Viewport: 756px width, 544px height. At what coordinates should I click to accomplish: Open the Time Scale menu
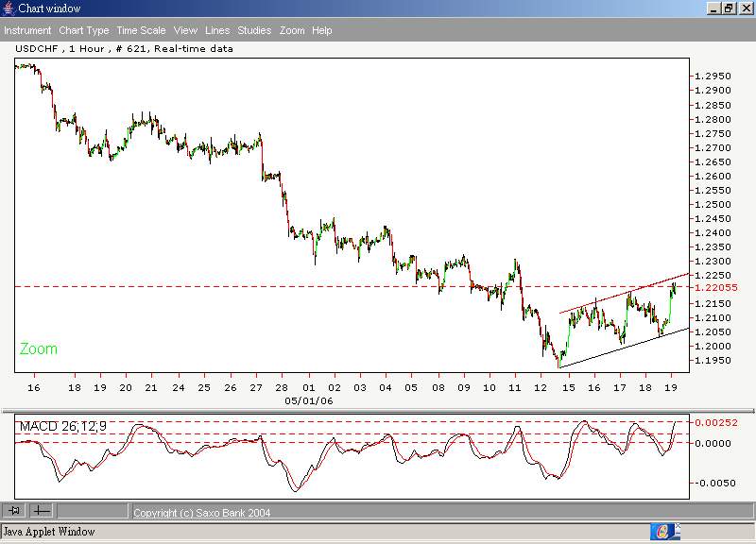pyautogui.click(x=141, y=30)
